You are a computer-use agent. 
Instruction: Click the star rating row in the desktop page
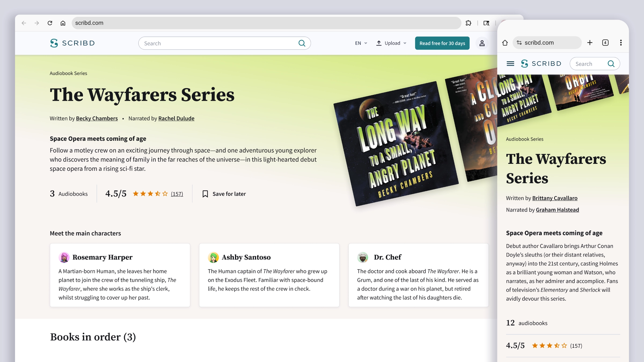click(150, 194)
